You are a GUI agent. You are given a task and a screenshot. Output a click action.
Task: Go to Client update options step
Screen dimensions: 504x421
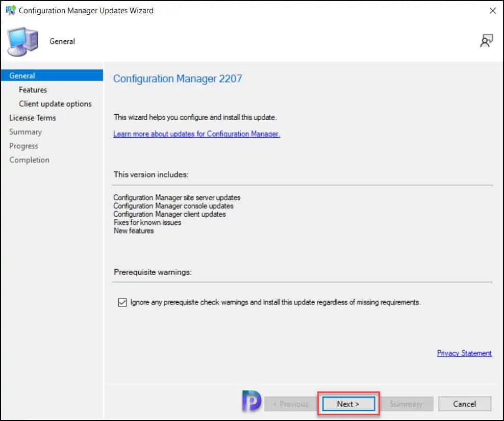[x=55, y=104]
